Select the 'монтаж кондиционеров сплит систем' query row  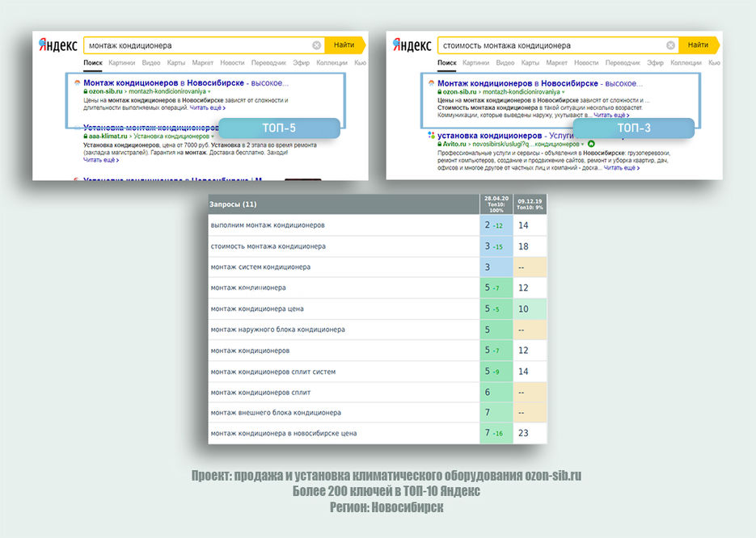click(x=378, y=372)
